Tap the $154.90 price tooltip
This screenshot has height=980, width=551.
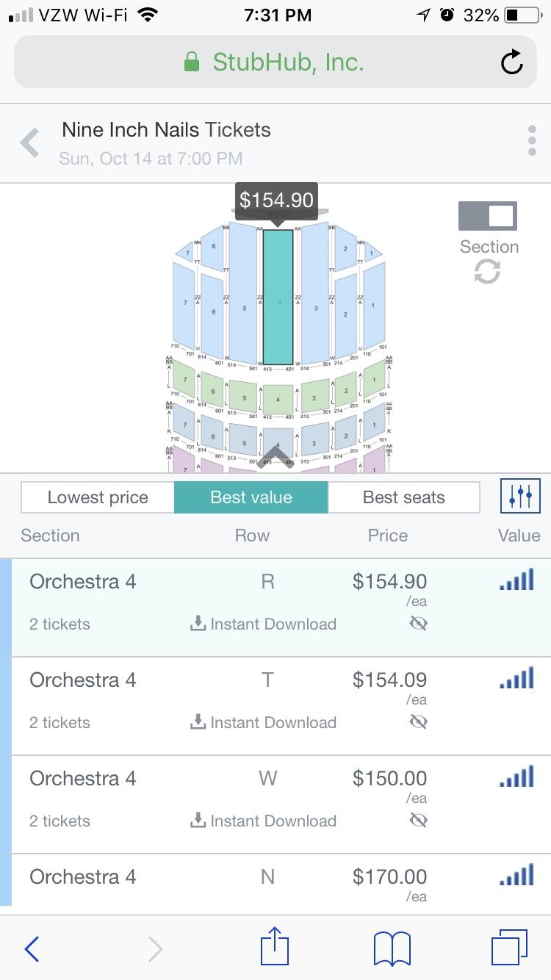[x=277, y=199]
